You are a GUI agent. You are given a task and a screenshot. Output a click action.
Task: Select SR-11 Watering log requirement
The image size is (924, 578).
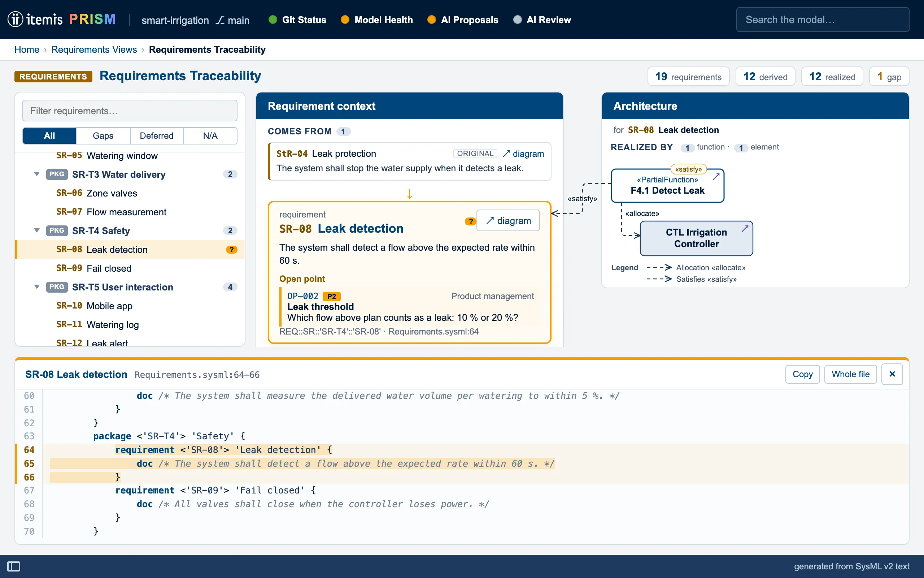130,324
